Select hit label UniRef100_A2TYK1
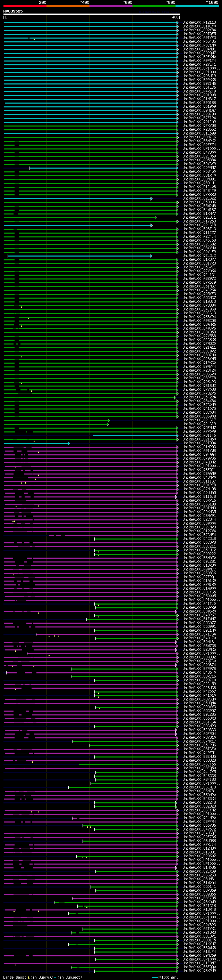222x980 pixels. [x=199, y=929]
